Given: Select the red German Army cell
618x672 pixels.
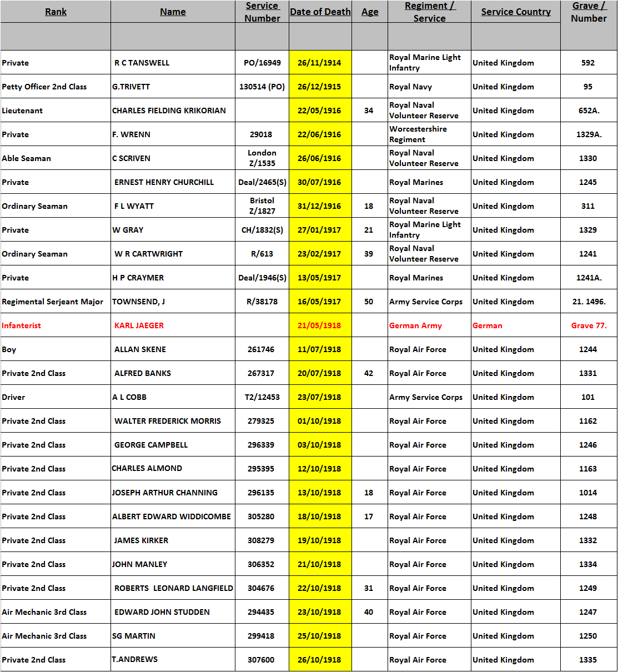Looking at the screenshot, I should 415,325.
